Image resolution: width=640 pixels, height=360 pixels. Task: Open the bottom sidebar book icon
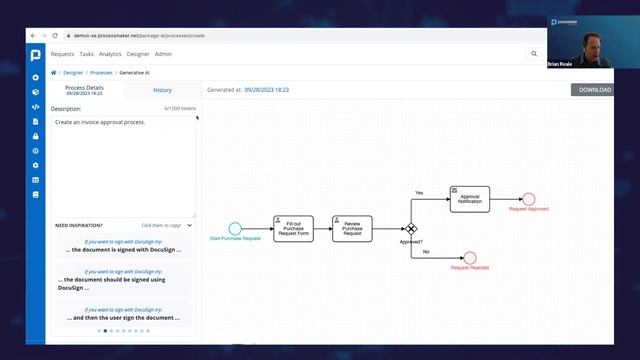click(x=36, y=195)
